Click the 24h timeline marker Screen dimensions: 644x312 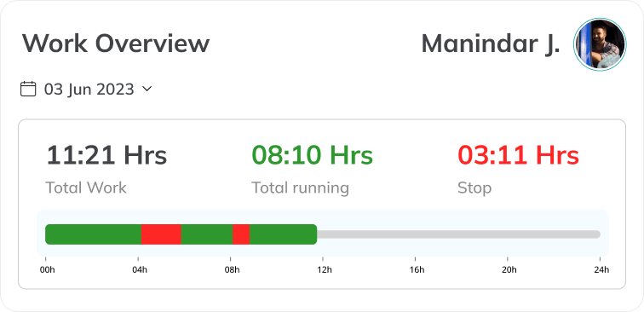[601, 270]
